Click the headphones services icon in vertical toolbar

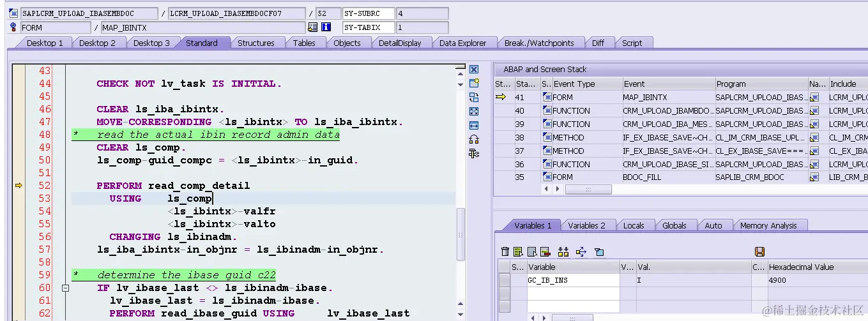coord(474,139)
